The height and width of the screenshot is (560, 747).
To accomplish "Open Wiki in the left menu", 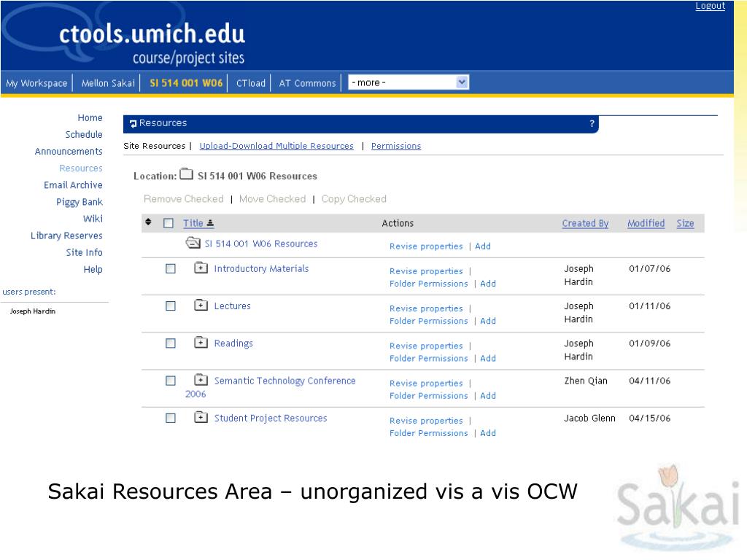I will point(93,219).
